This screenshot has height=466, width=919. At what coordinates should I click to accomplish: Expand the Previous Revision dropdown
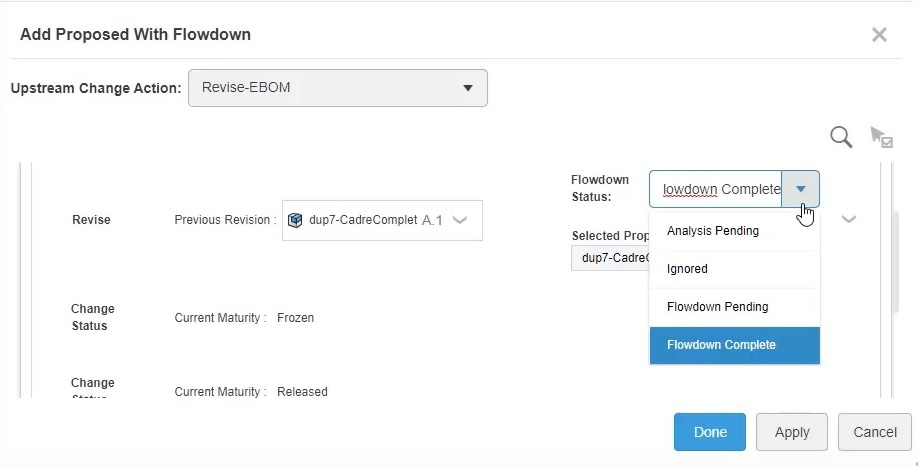(x=460, y=220)
